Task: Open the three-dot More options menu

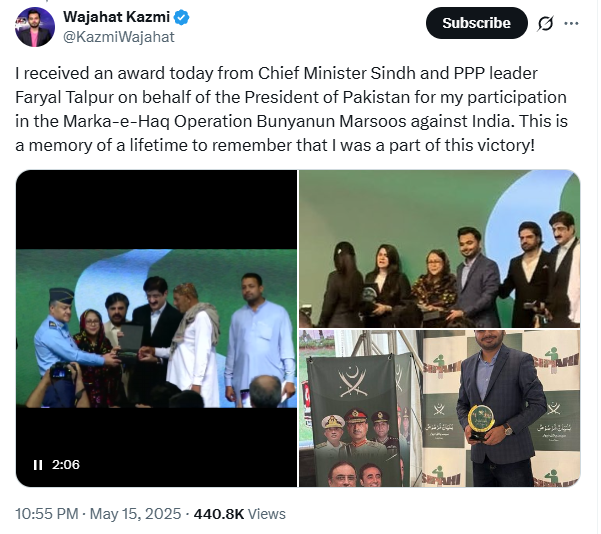Action: [571, 23]
